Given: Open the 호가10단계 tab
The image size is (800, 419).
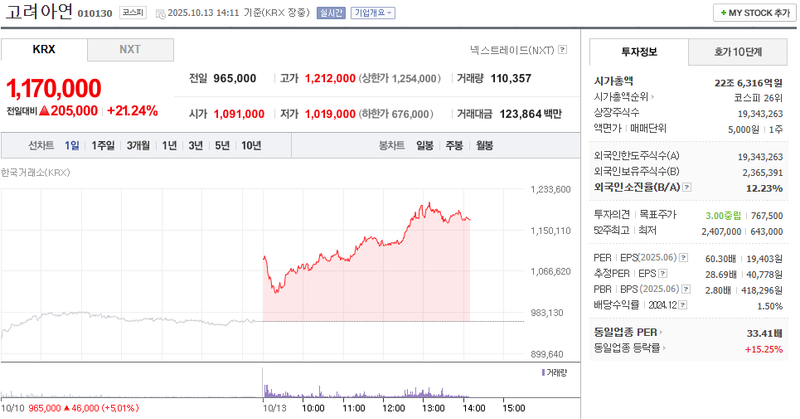Looking at the screenshot, I should pos(738,52).
